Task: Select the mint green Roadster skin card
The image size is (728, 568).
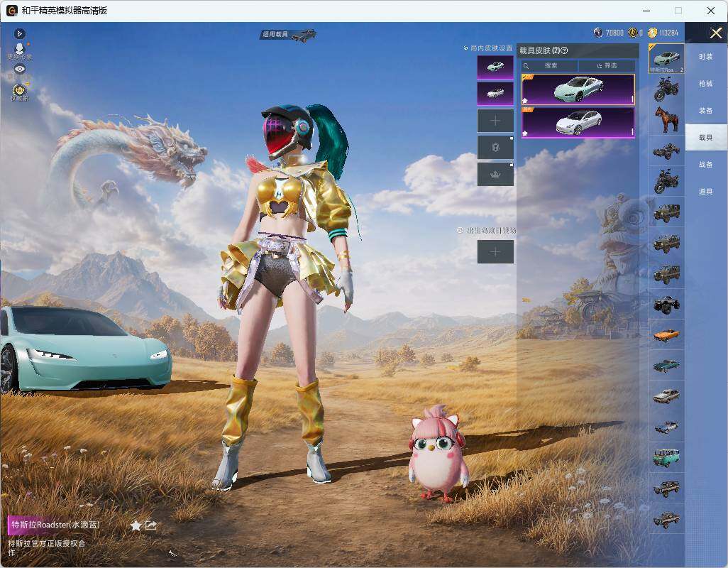Action: pyautogui.click(x=578, y=89)
